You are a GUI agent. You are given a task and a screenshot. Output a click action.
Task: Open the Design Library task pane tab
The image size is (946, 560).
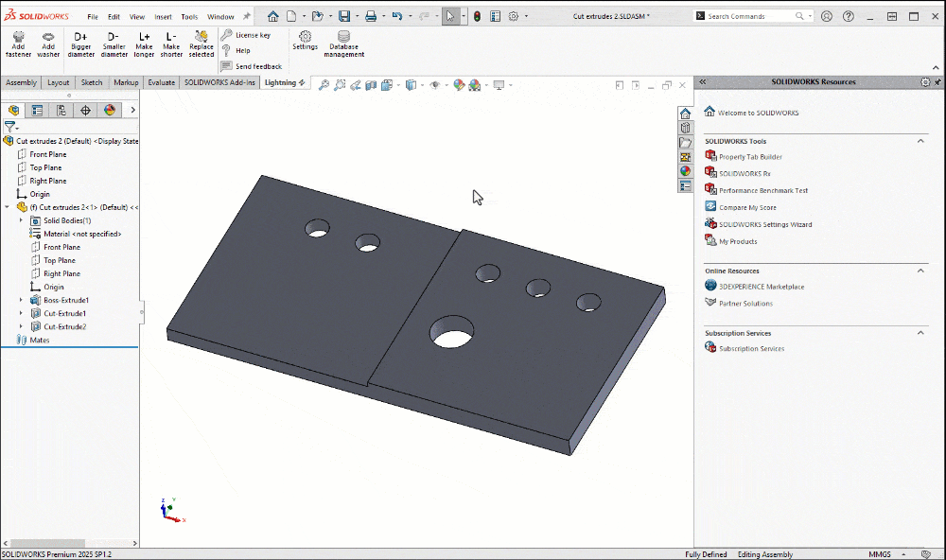point(685,128)
